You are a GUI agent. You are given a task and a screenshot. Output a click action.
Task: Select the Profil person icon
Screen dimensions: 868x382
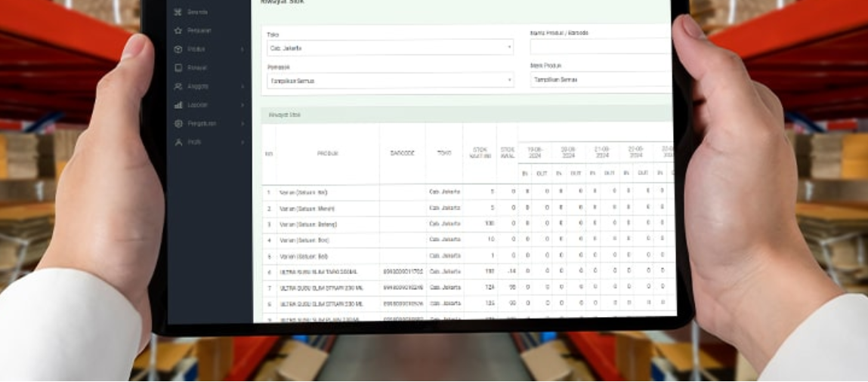point(178,142)
